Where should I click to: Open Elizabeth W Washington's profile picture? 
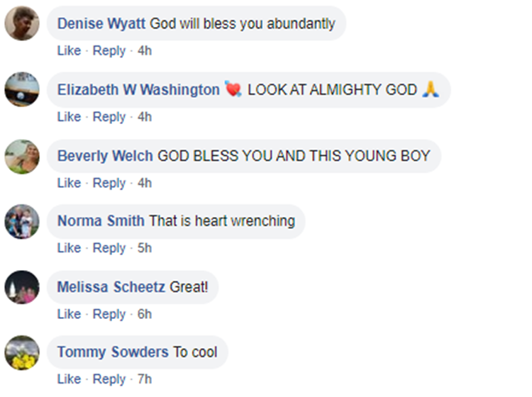point(22,89)
